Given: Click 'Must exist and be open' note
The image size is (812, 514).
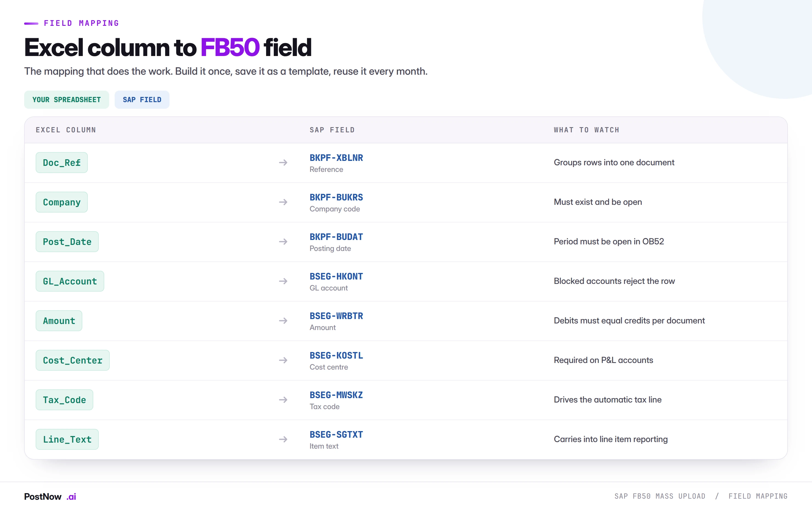Looking at the screenshot, I should pyautogui.click(x=598, y=202).
